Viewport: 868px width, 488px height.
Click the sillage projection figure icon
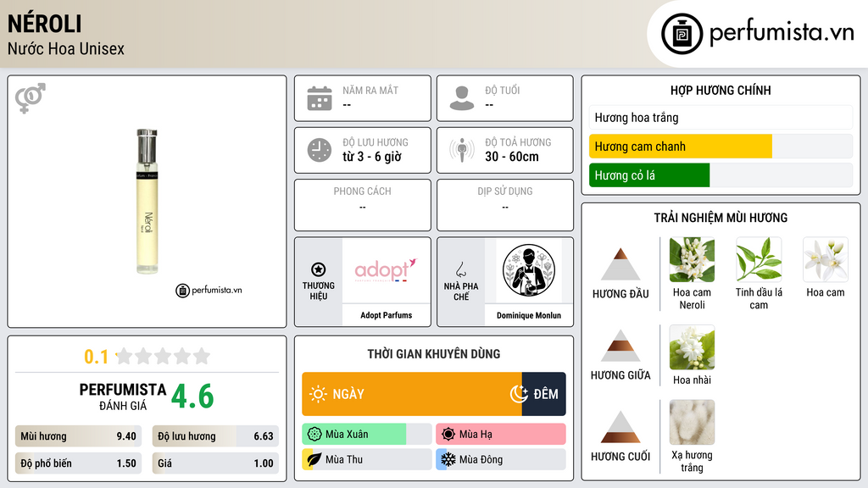pos(462,150)
